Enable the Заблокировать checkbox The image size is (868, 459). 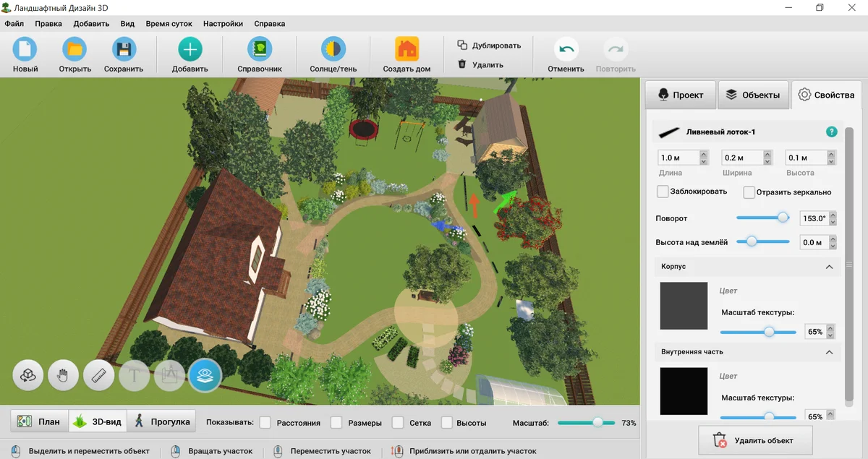(663, 192)
